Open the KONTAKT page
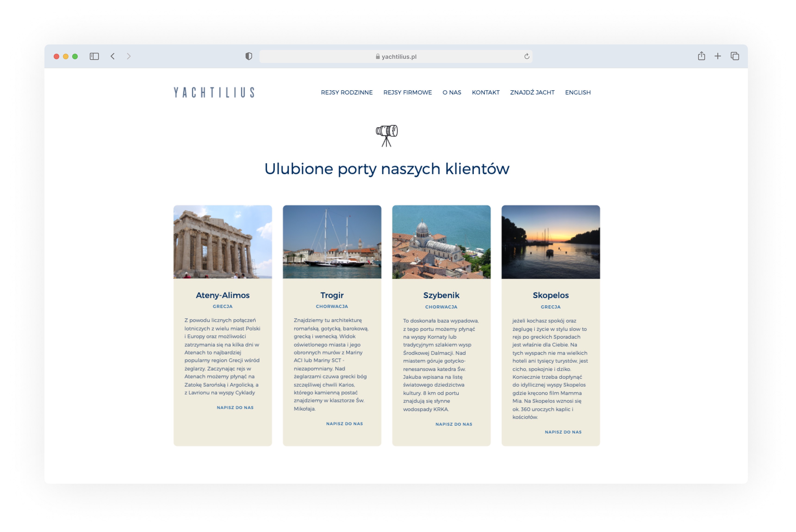796x532 pixels. [485, 92]
